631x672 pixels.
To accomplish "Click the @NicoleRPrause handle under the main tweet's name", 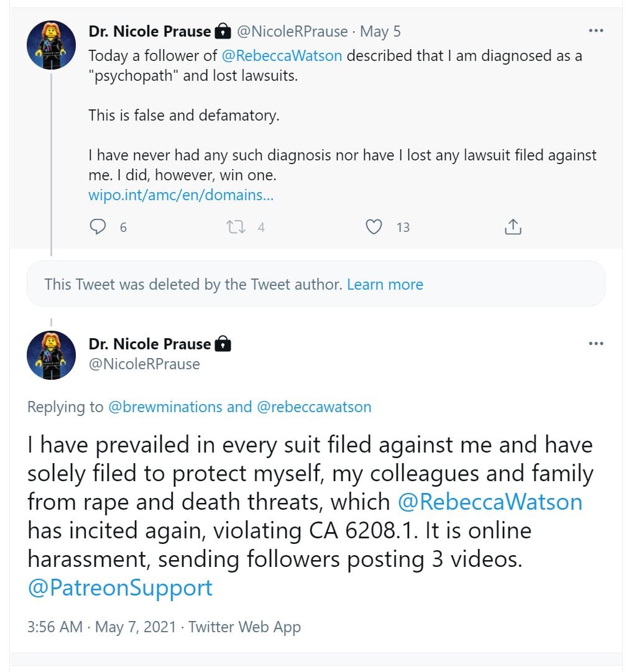I will tap(144, 364).
